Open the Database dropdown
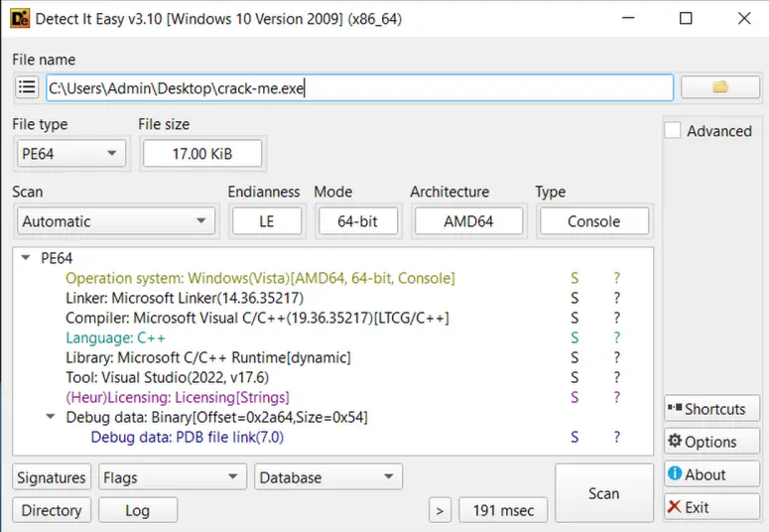The image size is (769, 532). point(327,477)
